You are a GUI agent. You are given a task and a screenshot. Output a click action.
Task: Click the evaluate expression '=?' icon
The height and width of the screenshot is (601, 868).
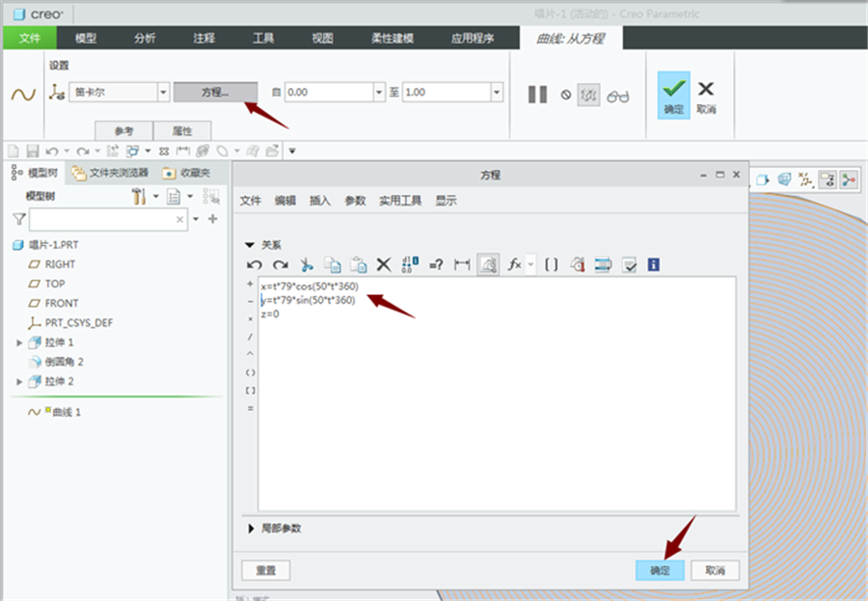click(436, 264)
